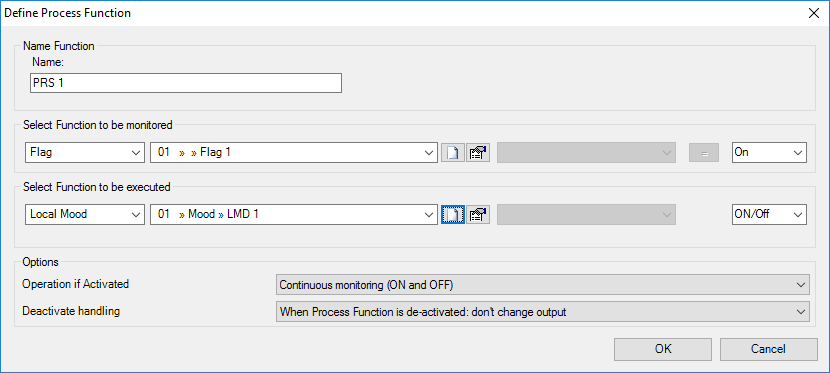Close the Define Process Function dialog

pyautogui.click(x=814, y=13)
